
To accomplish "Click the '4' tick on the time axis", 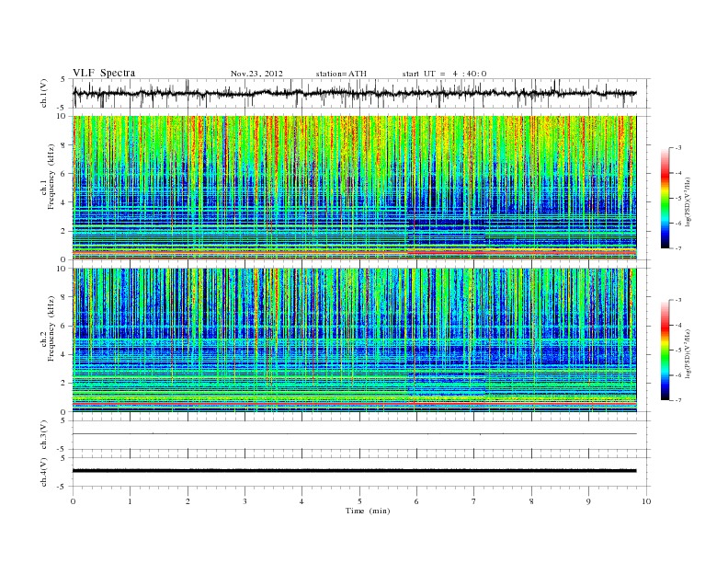I will click(x=301, y=501).
